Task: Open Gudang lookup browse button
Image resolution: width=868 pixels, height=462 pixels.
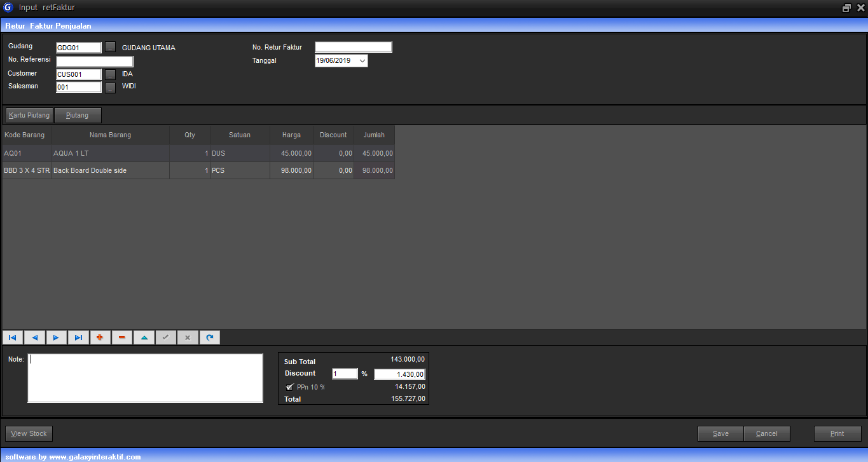Action: pyautogui.click(x=110, y=48)
